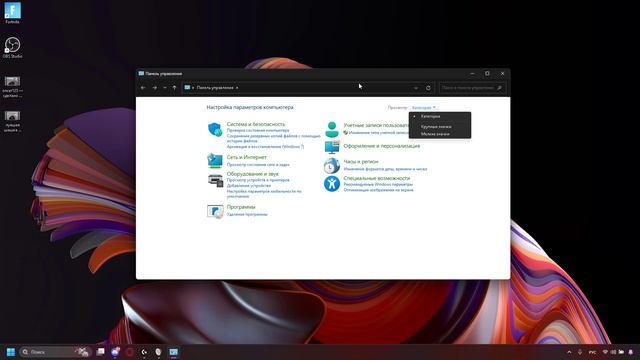The image size is (640, 360).
Task: Click Оптимизация изображения на экране link
Action: [378, 190]
